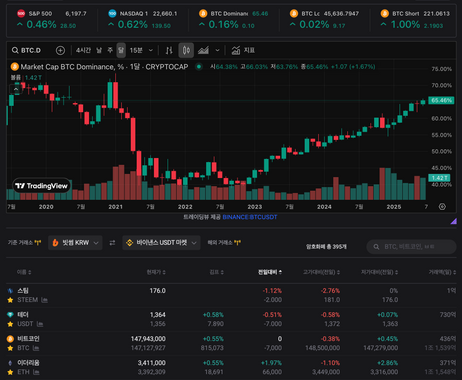462x380 pixels.
Task: Click the purple corner triangle below chart
Action: pos(454,221)
